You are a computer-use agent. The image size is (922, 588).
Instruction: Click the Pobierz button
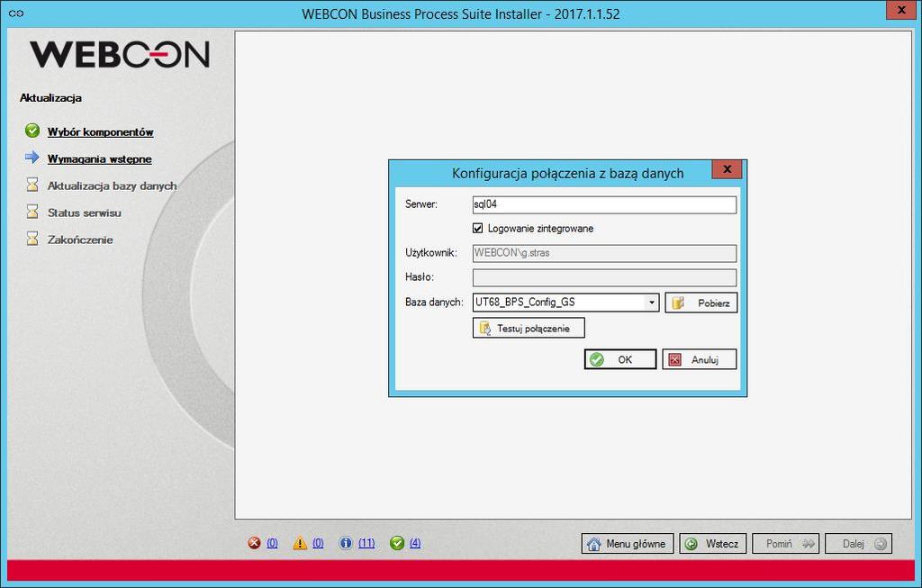tap(701, 303)
